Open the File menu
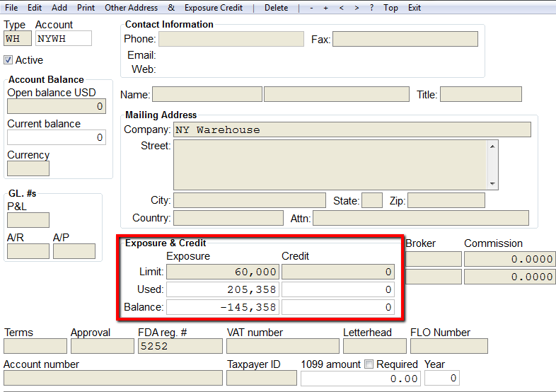The height and width of the screenshot is (392, 556). (x=11, y=8)
